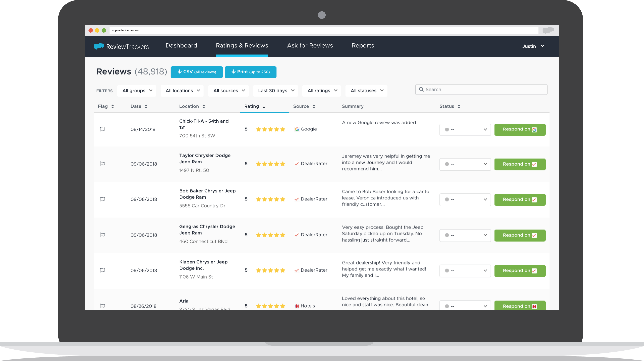Screen dimensions: 644x361
Task: Open status dropdown for Bob Baker review
Action: 465,200
